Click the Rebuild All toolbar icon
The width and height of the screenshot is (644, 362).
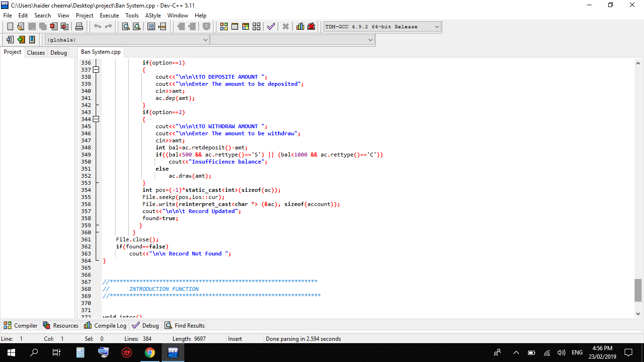pos(256,26)
